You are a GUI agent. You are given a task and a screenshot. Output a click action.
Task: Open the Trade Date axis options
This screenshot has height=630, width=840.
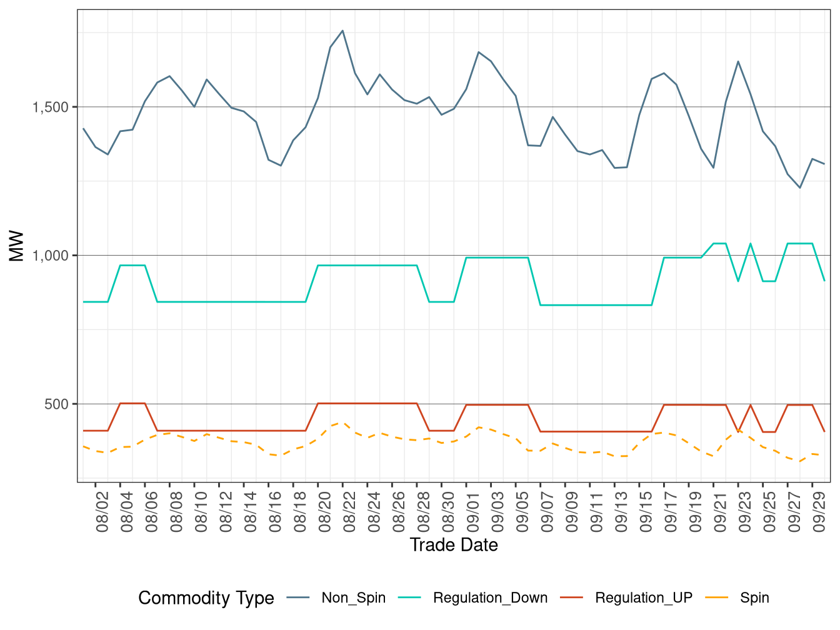[x=454, y=545]
